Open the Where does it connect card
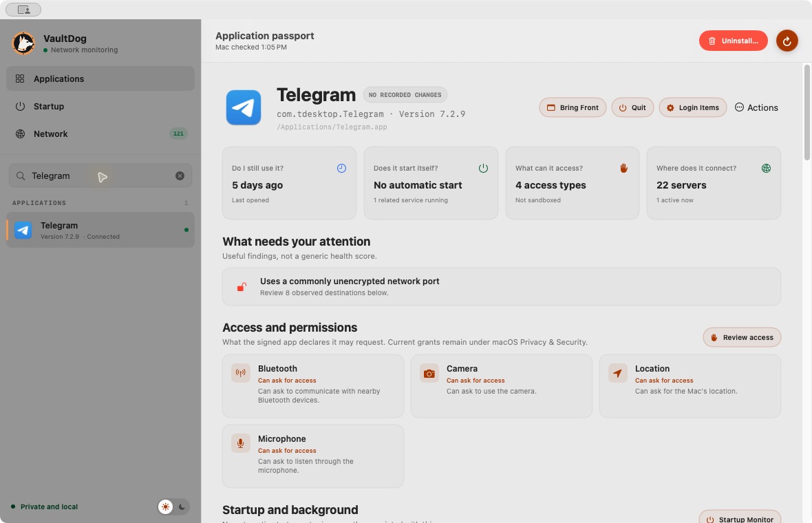The width and height of the screenshot is (812, 523). [714, 183]
